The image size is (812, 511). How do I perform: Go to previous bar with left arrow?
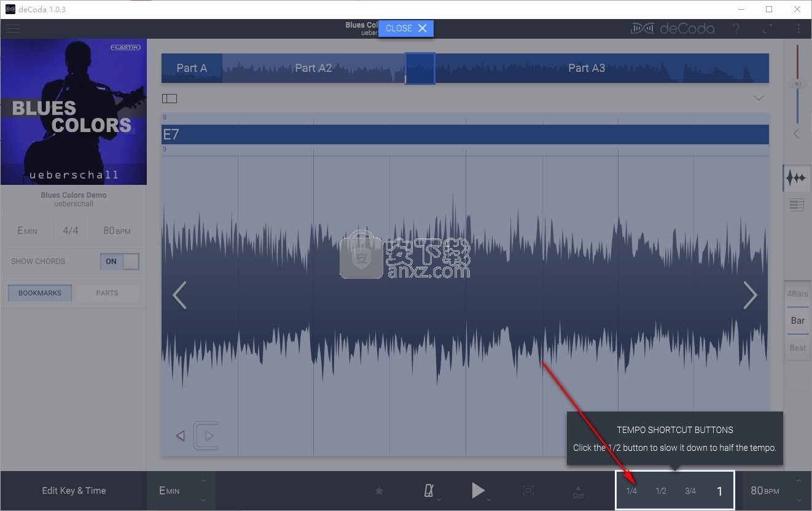pyautogui.click(x=179, y=295)
